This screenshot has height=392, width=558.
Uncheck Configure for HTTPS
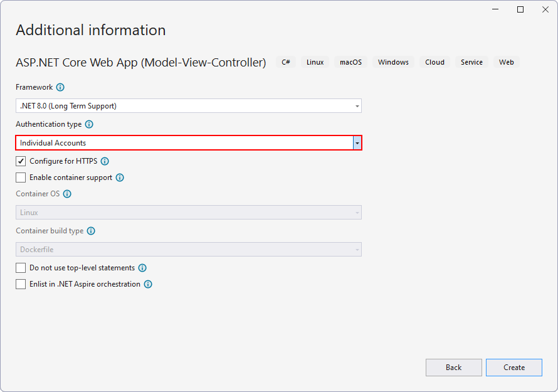coord(21,161)
